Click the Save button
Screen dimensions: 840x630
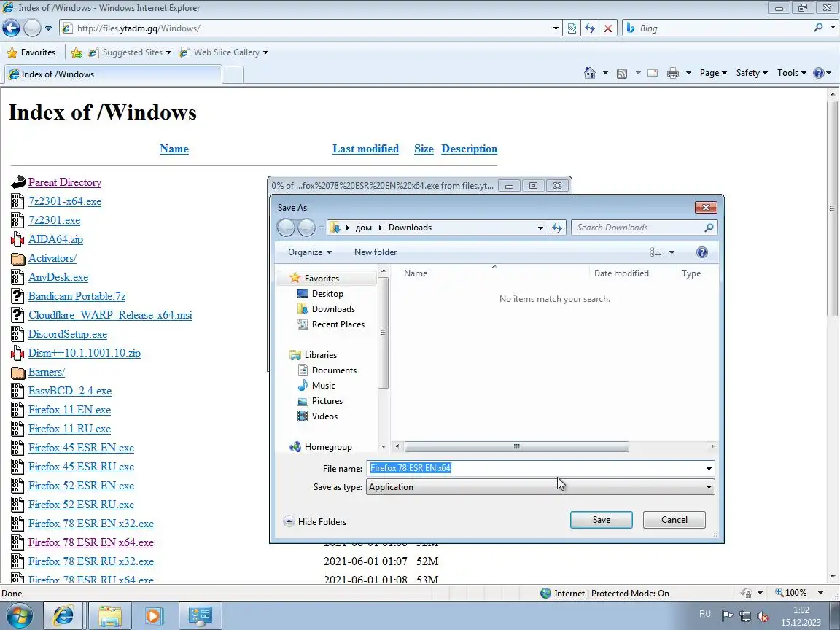(601, 520)
